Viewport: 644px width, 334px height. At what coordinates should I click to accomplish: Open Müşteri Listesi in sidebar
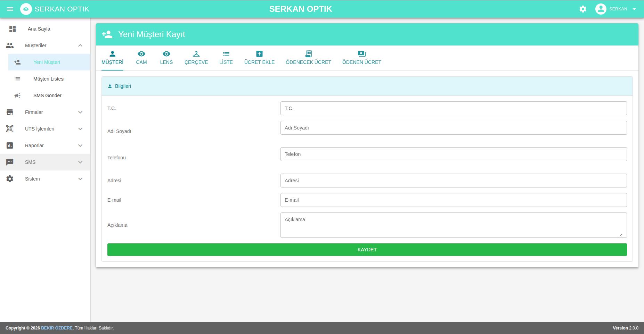pos(49,79)
